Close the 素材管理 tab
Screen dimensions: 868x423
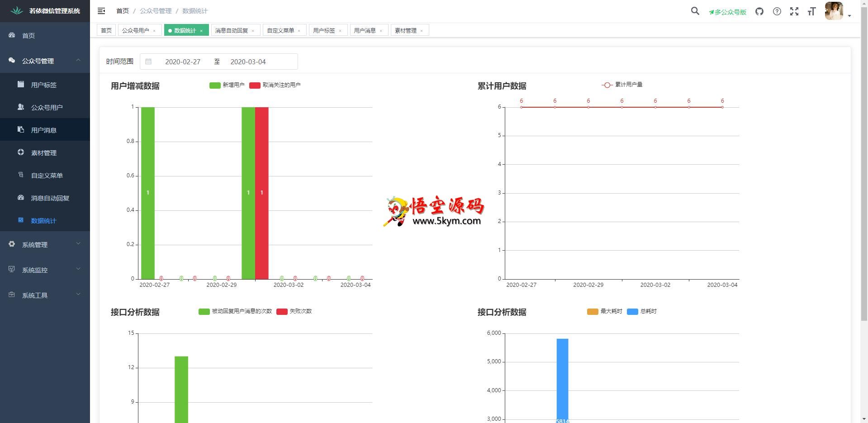coord(422,31)
